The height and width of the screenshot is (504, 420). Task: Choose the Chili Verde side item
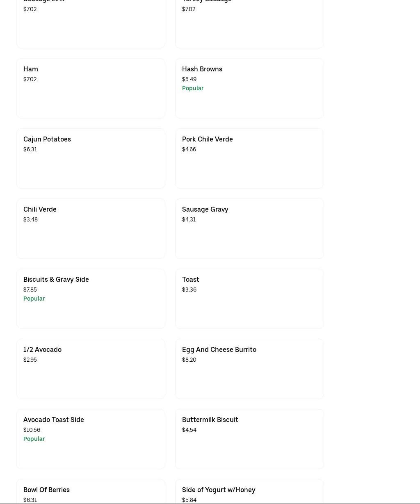pos(91,228)
